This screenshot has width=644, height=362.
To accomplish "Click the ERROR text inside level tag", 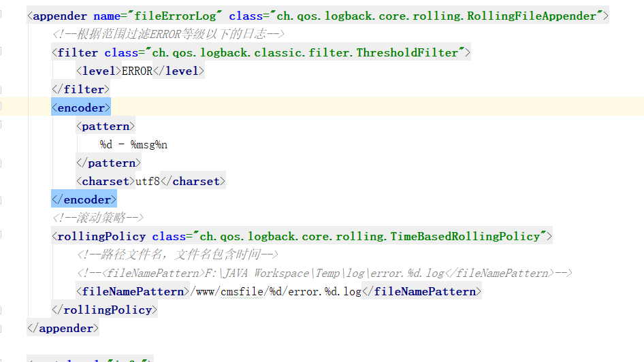I will point(137,71).
